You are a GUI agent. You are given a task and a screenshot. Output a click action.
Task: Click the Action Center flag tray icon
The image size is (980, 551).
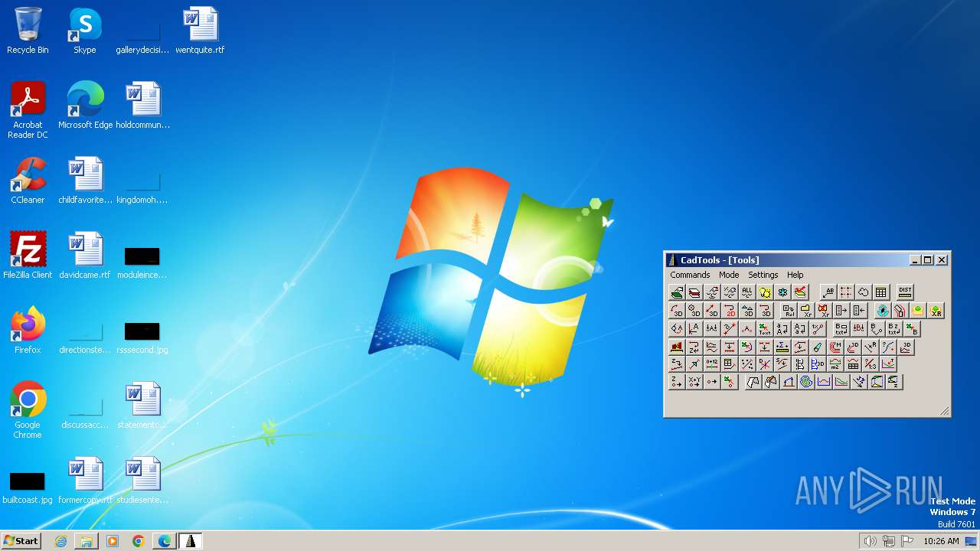[907, 541]
